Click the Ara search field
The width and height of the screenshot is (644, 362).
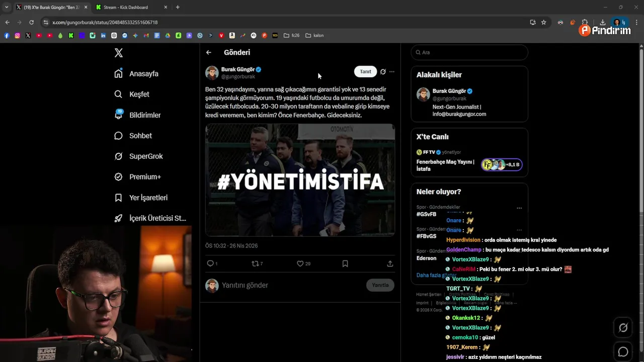tap(469, 52)
